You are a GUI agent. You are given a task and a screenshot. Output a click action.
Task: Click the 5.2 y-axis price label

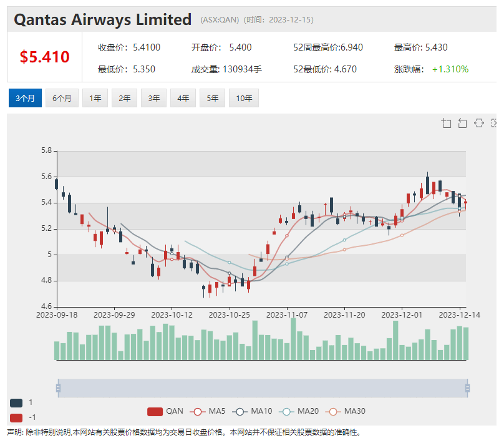click(x=46, y=228)
